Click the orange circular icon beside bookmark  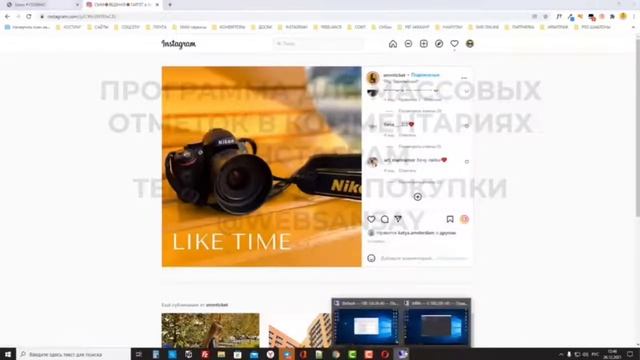(464, 219)
